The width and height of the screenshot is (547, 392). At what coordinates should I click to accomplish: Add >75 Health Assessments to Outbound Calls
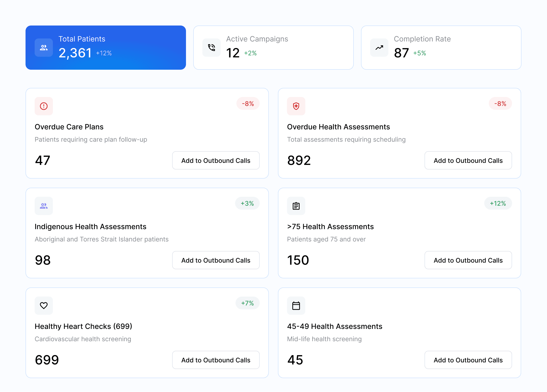point(468,260)
